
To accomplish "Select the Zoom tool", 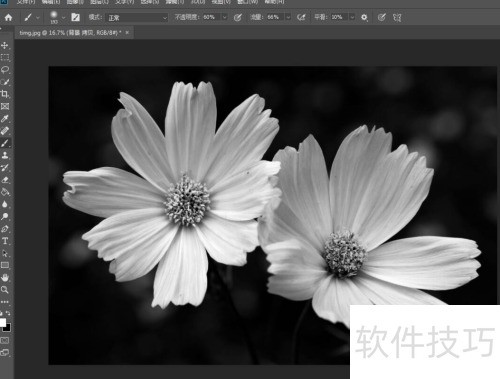I will (5, 290).
